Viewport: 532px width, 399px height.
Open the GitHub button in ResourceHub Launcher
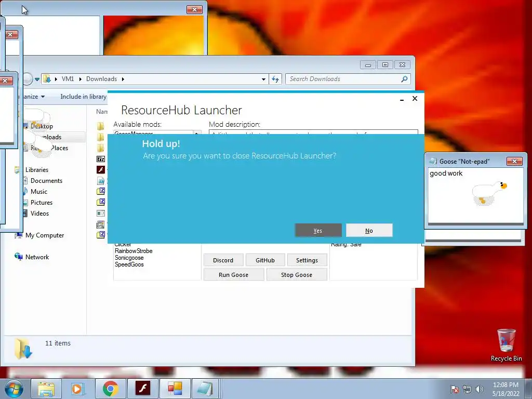pyautogui.click(x=265, y=260)
